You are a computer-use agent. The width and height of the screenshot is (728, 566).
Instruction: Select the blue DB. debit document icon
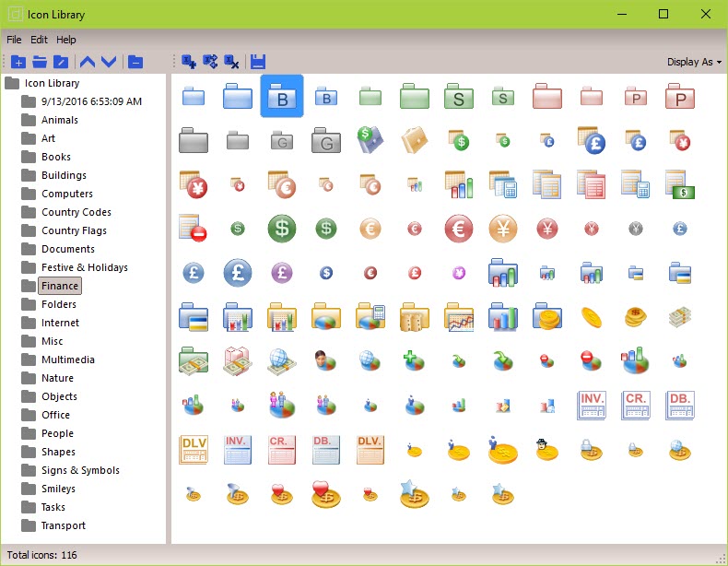680,405
